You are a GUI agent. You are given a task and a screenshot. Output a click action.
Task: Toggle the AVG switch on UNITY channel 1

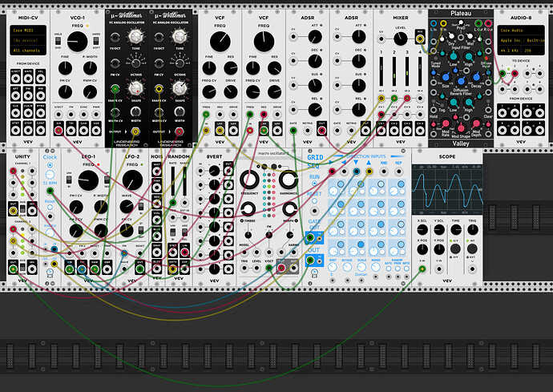coord(22,209)
